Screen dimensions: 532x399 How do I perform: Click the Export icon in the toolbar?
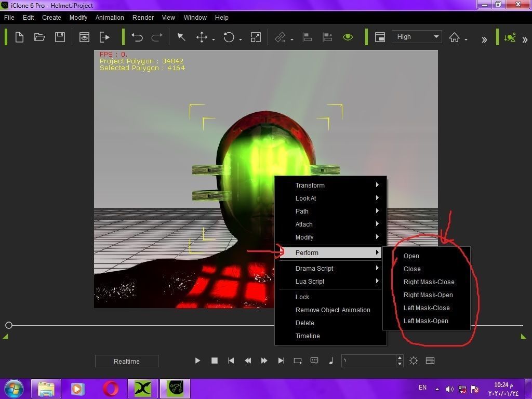pos(104,37)
